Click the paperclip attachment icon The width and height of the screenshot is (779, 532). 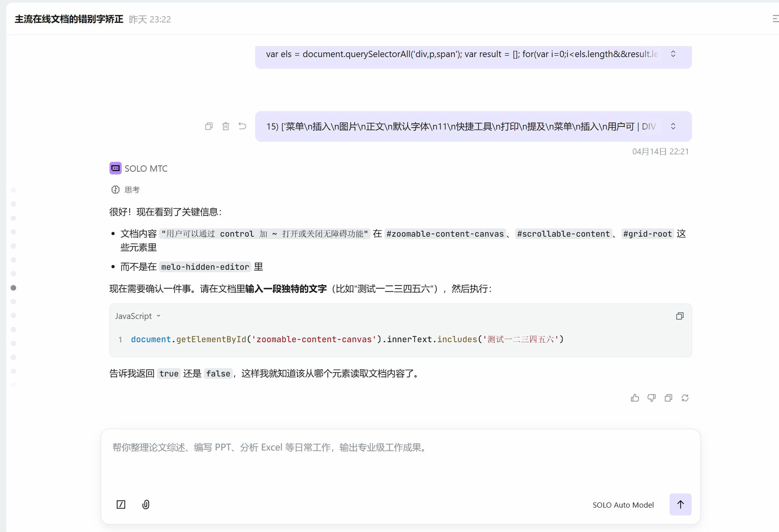pos(146,504)
